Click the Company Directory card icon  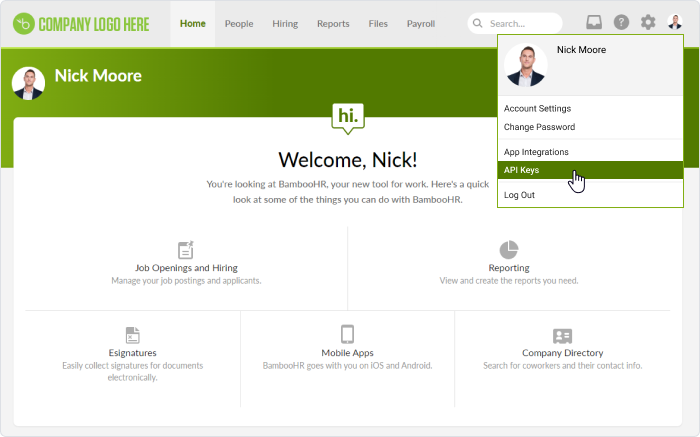(562, 336)
